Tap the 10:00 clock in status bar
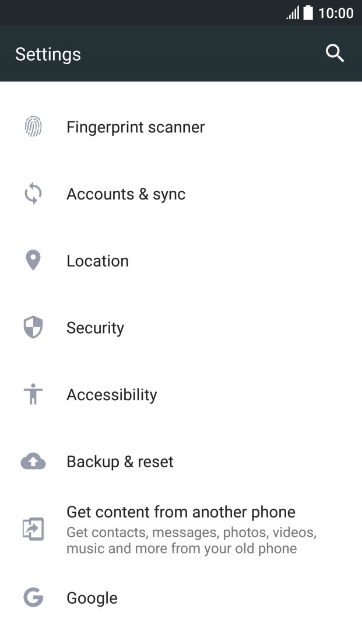This screenshot has width=362, height=644. tap(336, 13)
